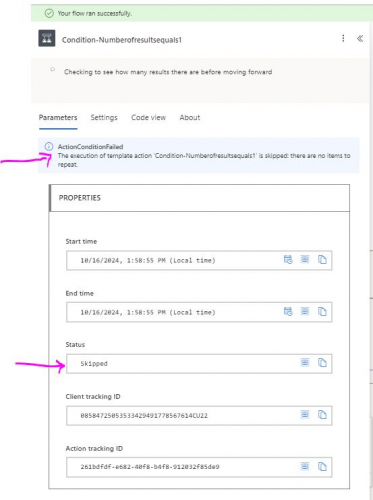Click the Condition-Numberofresultsequals1 title

122,40
